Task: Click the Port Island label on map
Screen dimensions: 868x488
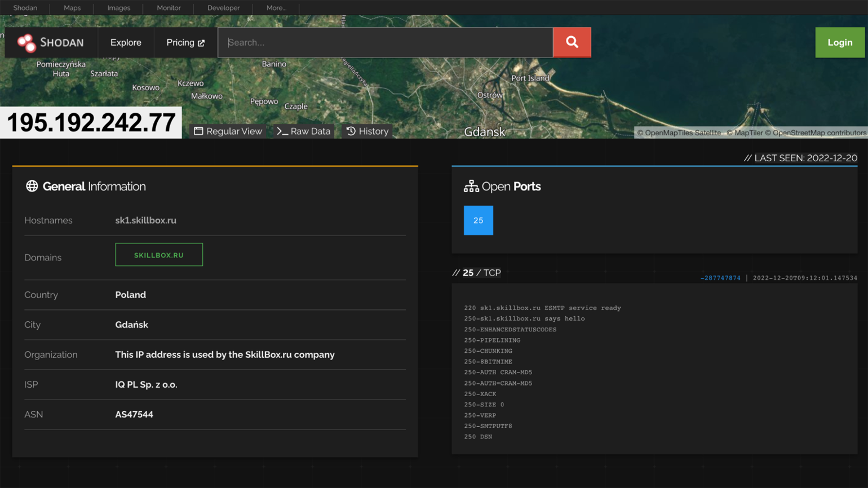Action: point(530,78)
